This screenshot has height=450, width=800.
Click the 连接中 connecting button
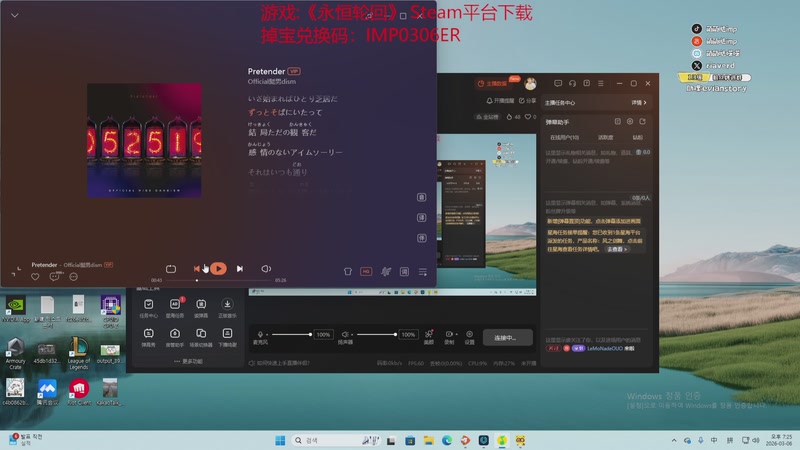[x=507, y=337]
